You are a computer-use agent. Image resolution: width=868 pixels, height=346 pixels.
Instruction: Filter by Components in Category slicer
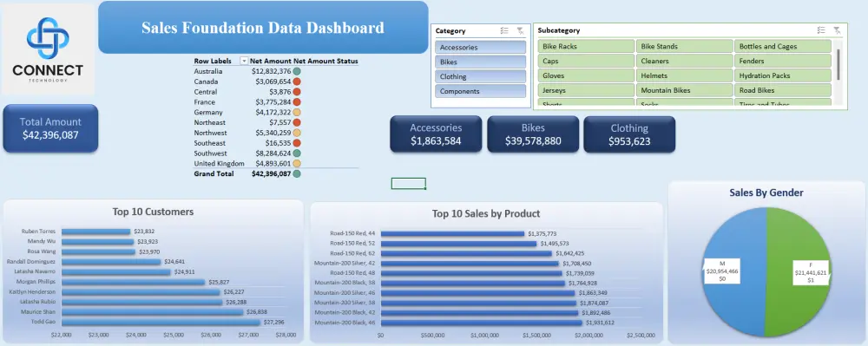pos(481,91)
